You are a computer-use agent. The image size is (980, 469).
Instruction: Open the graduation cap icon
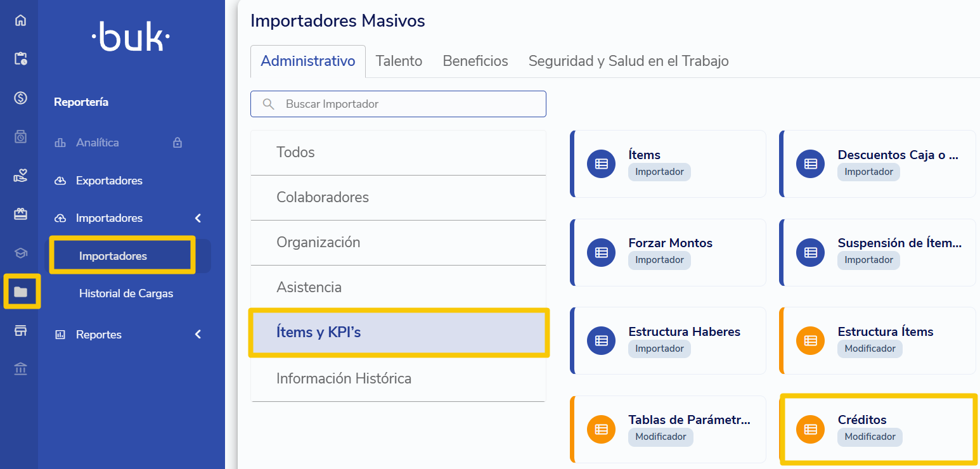point(20,253)
